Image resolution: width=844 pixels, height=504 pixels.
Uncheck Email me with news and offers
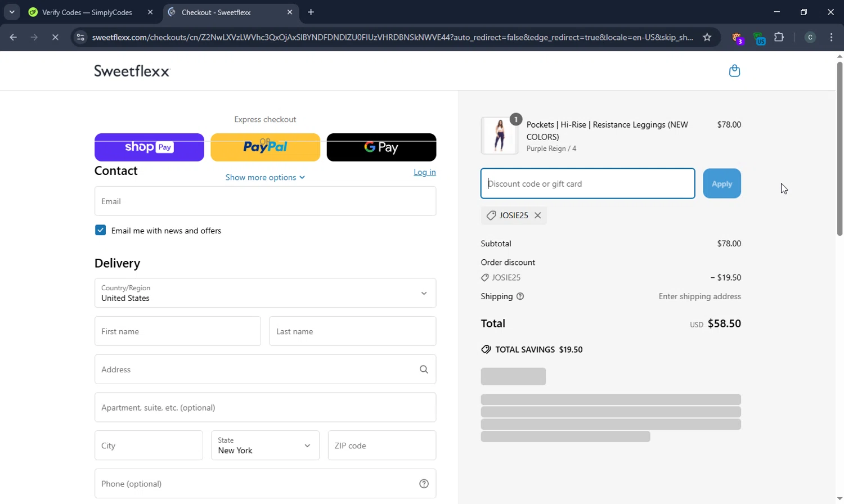pos(100,230)
